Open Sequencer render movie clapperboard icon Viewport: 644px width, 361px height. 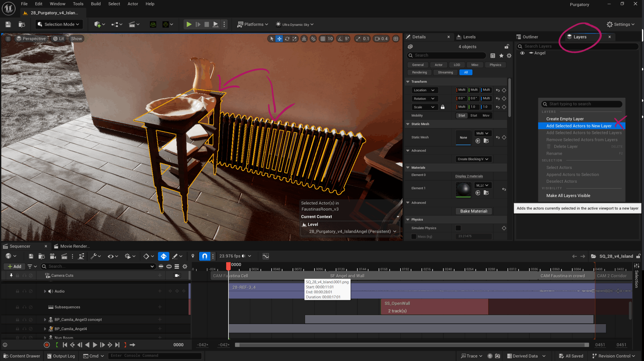64,256
